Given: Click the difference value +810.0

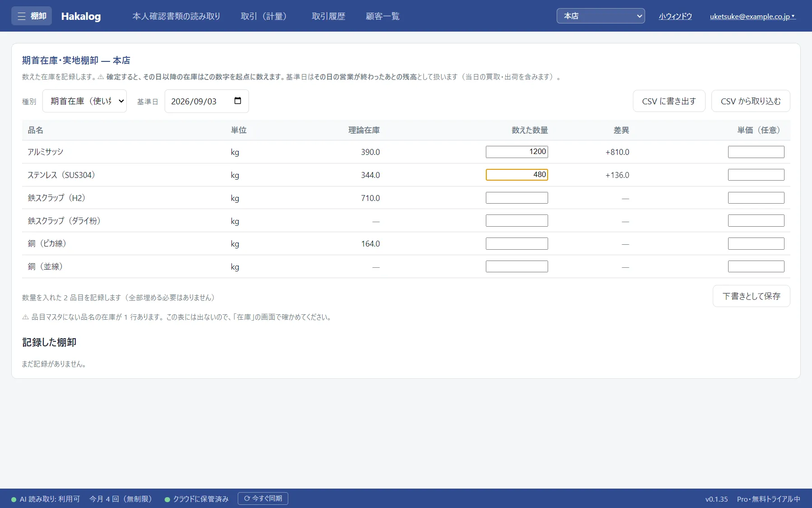Looking at the screenshot, I should click(617, 152).
